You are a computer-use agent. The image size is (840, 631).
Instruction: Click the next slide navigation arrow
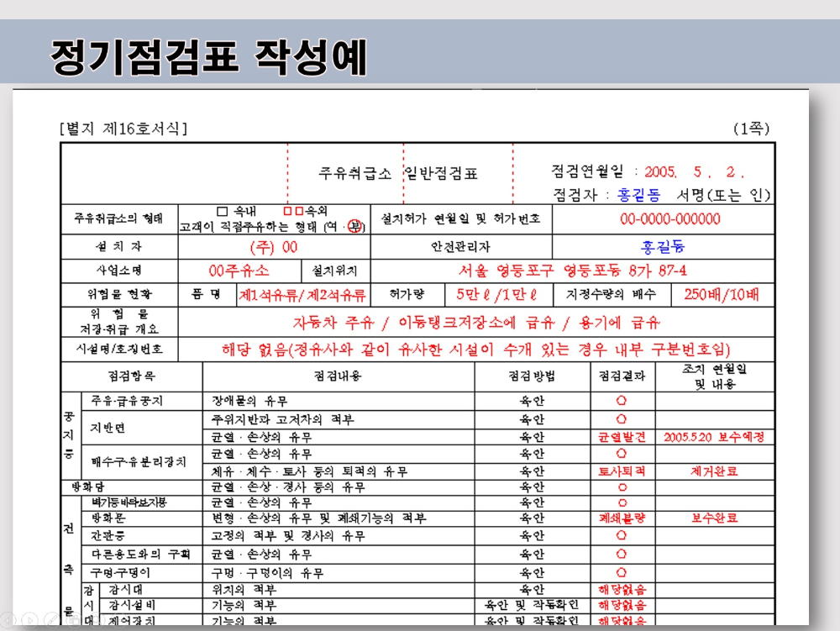tap(29, 619)
